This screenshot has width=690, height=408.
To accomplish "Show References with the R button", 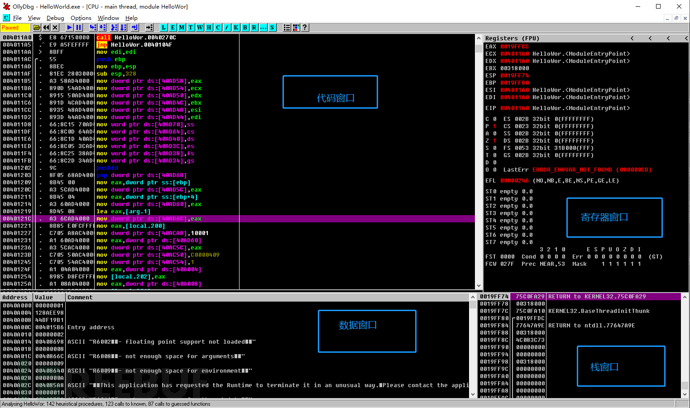I will [x=254, y=27].
